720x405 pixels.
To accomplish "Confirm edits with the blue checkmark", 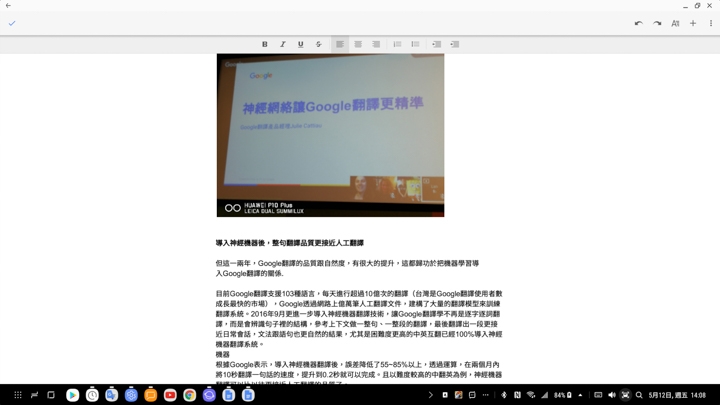I will point(12,23).
